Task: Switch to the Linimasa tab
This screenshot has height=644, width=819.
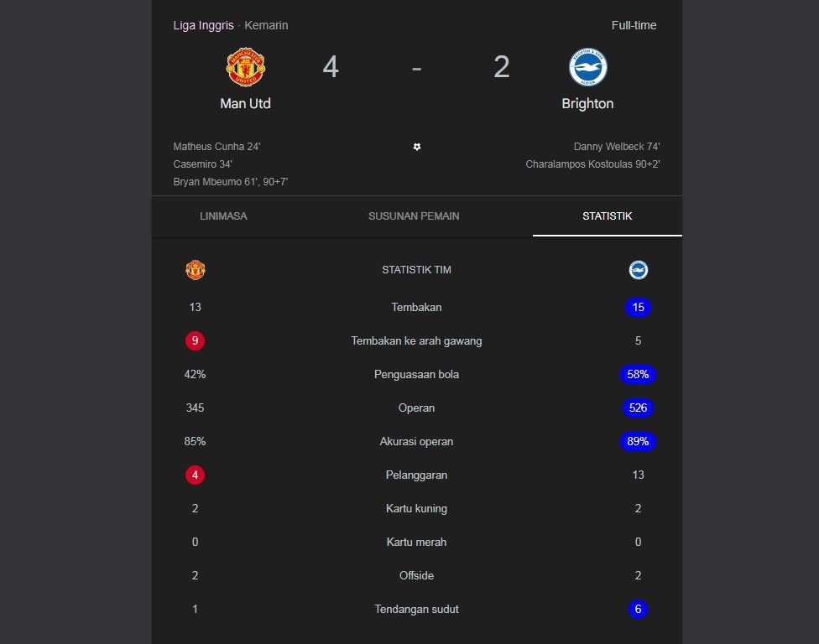Action: tap(223, 216)
